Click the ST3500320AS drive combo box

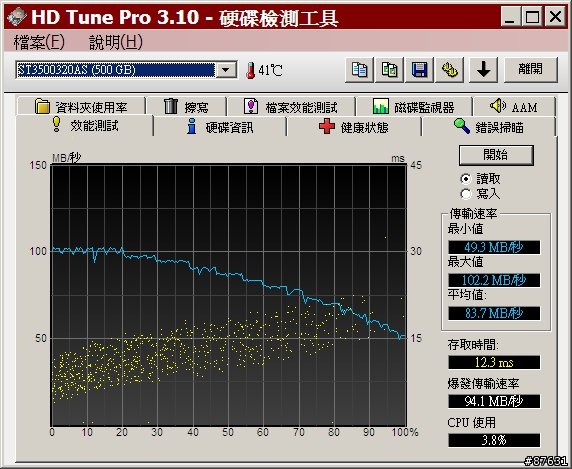126,70
